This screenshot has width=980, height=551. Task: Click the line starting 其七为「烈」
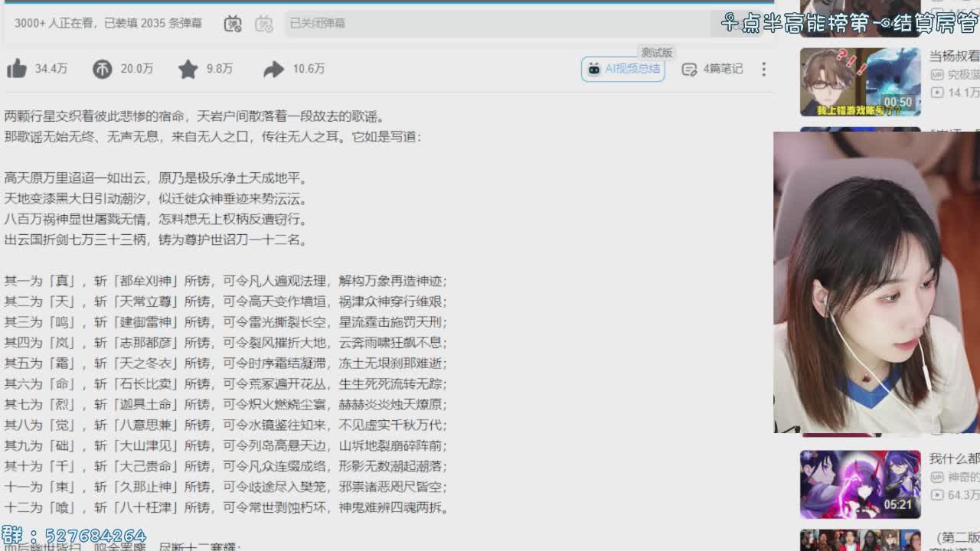coord(226,405)
